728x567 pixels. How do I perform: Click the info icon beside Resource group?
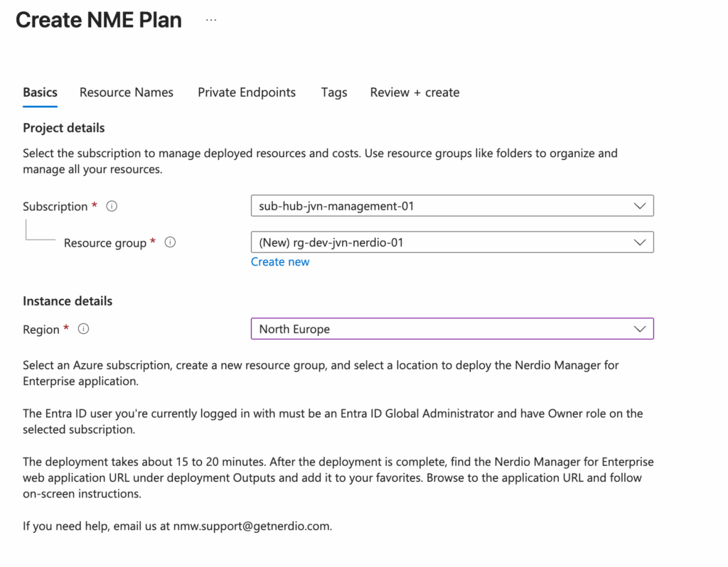pos(170,242)
